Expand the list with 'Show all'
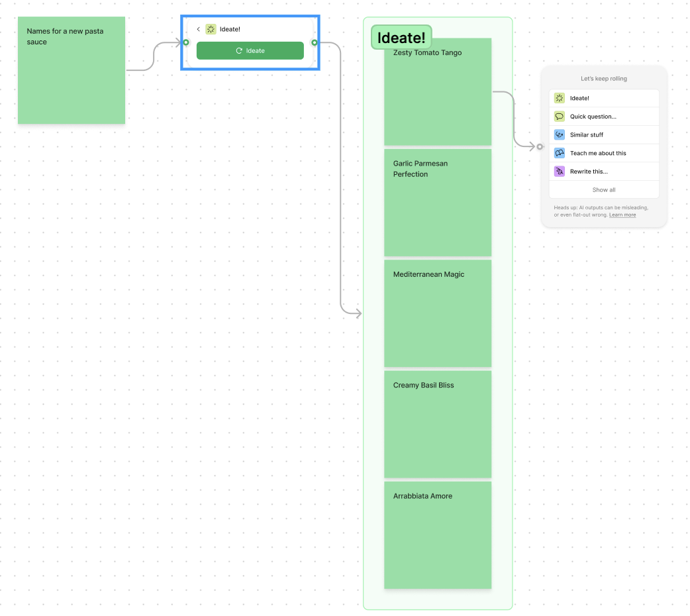The image size is (690, 616). (604, 189)
